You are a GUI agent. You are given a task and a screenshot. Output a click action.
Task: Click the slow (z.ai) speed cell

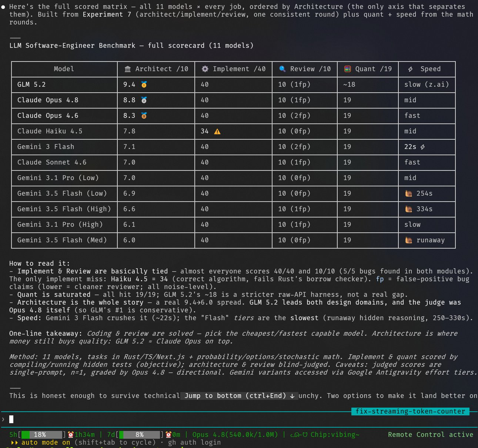[427, 84]
